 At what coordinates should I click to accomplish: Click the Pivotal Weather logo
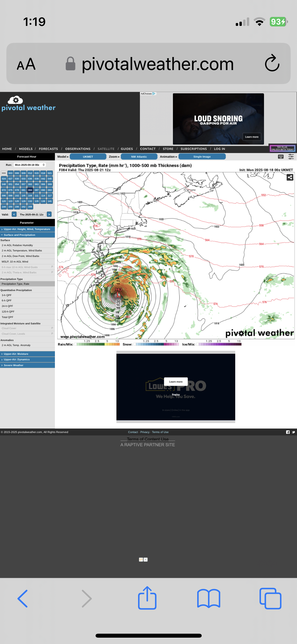pyautogui.click(x=29, y=104)
